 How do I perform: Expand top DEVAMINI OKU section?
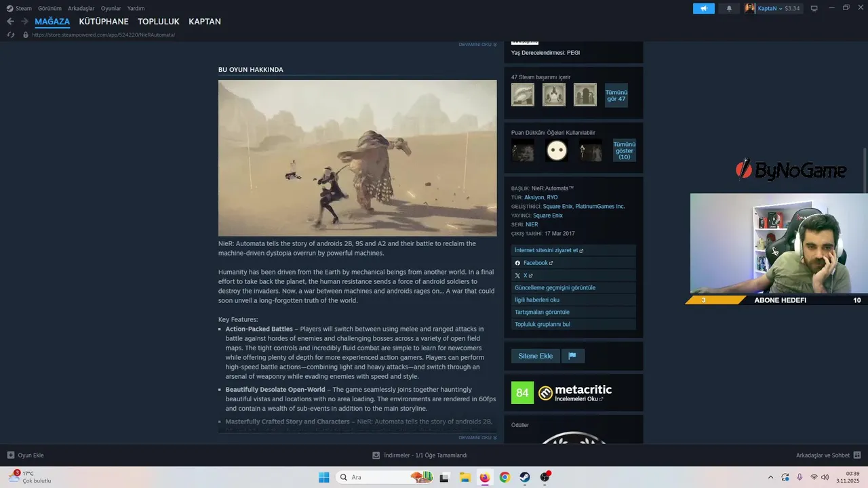pos(477,45)
